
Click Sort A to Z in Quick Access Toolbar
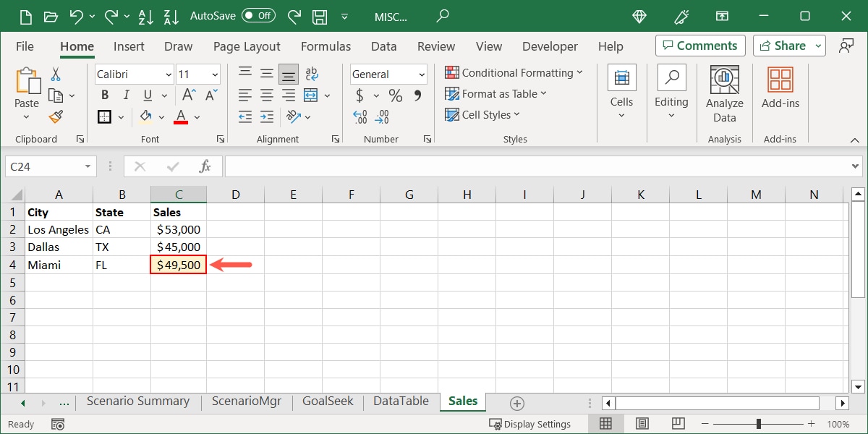[x=146, y=16]
